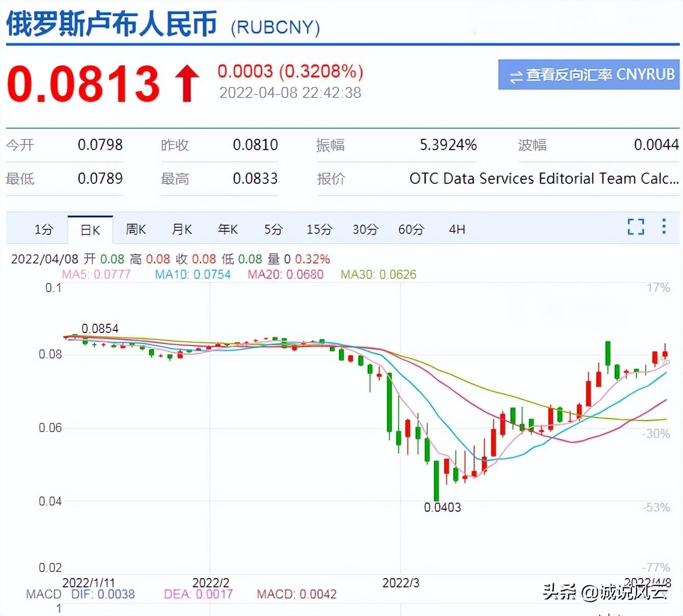Image resolution: width=683 pixels, height=616 pixels.
Task: Click the MA10: 0.0754 legend label
Action: pyautogui.click(x=193, y=275)
